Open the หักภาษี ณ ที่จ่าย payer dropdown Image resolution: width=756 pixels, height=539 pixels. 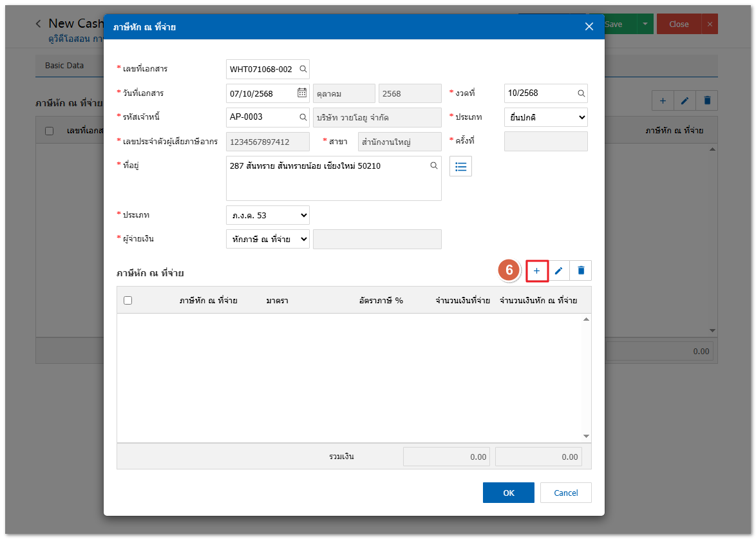(267, 239)
